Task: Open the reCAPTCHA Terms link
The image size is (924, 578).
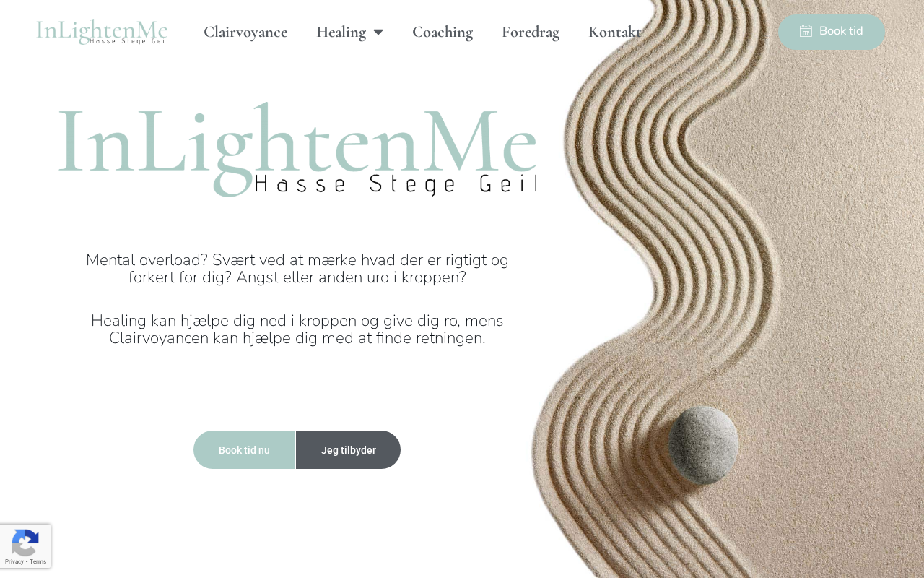Action: pos(38,561)
